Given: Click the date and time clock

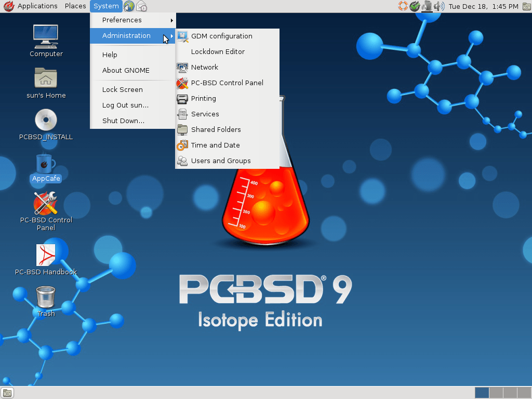Looking at the screenshot, I should (483, 6).
